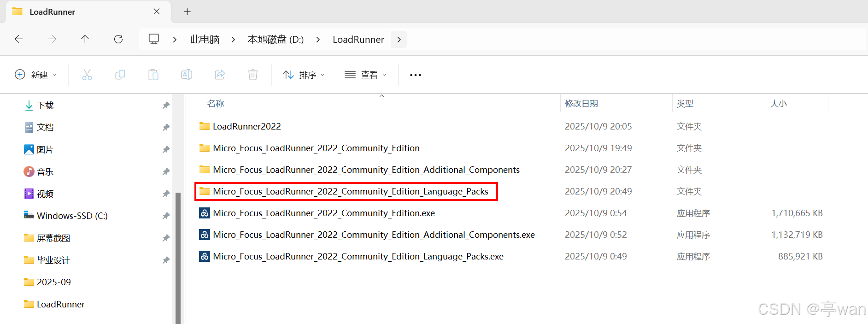Click the computer monitor icon in address bar
The image size is (868, 324).
click(154, 39)
